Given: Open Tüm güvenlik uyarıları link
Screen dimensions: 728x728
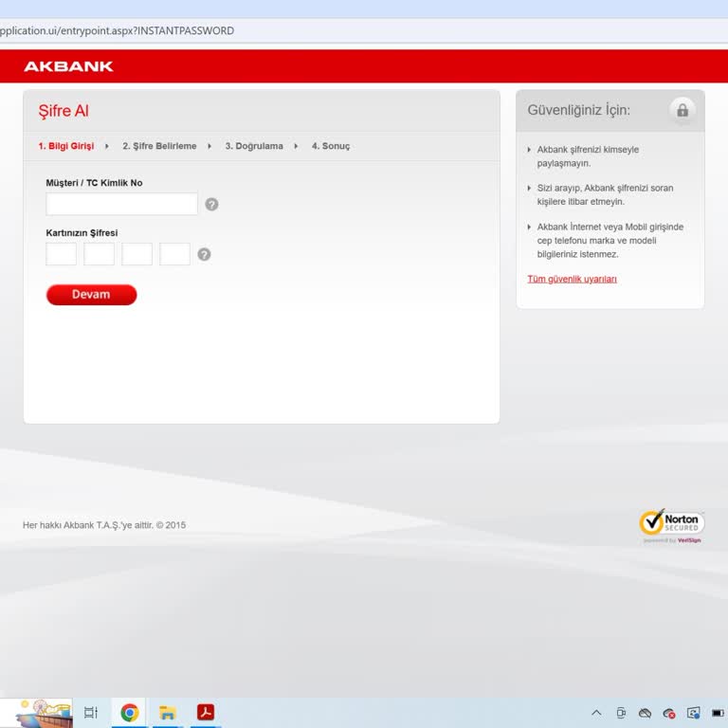Looking at the screenshot, I should (x=572, y=279).
